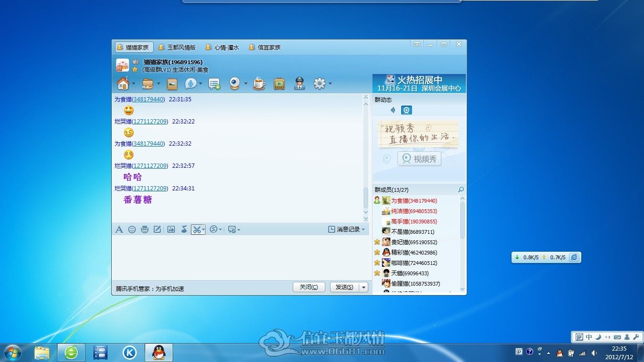Open the coffee cup app icon
This screenshot has width=644, height=362.
point(259,84)
